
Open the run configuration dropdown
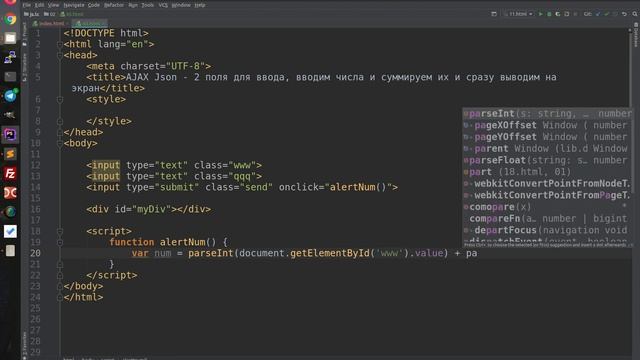[518, 14]
